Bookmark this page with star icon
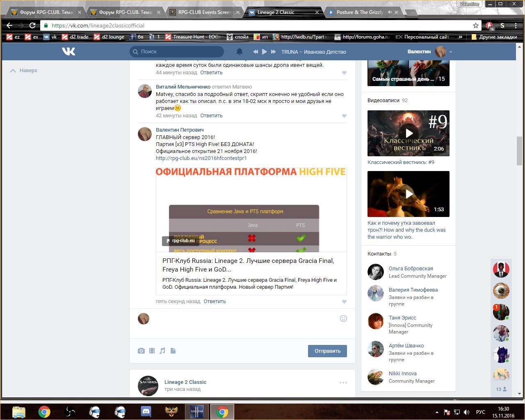 click(476, 25)
